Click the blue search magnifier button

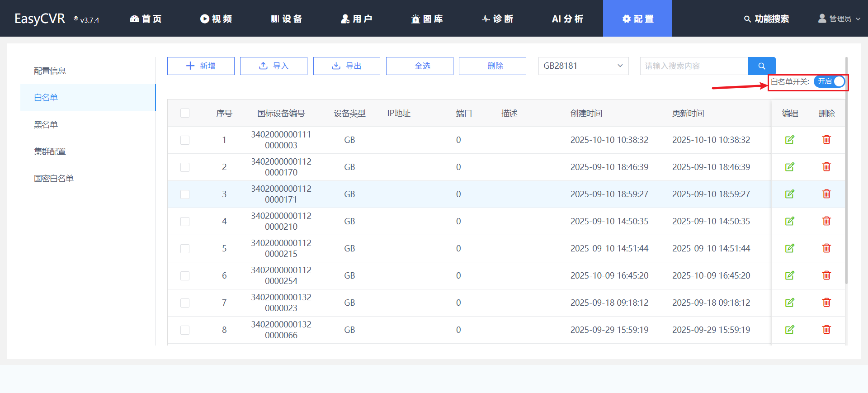[761, 66]
